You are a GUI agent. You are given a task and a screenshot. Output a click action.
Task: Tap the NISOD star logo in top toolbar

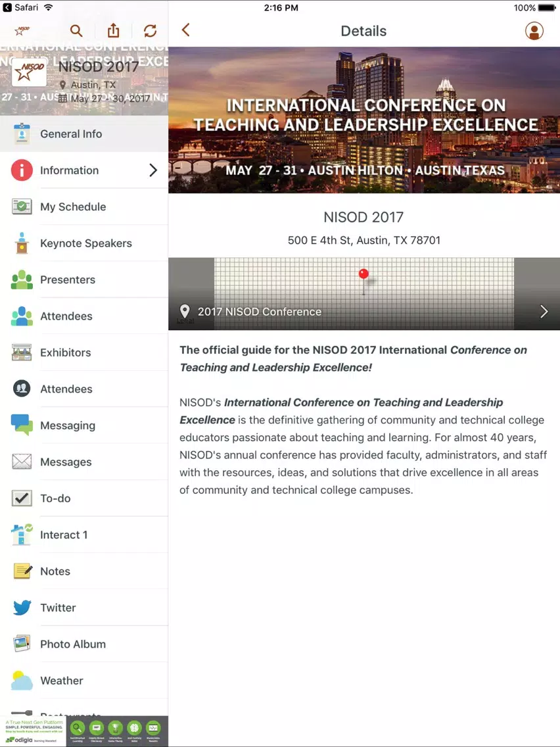(x=22, y=31)
